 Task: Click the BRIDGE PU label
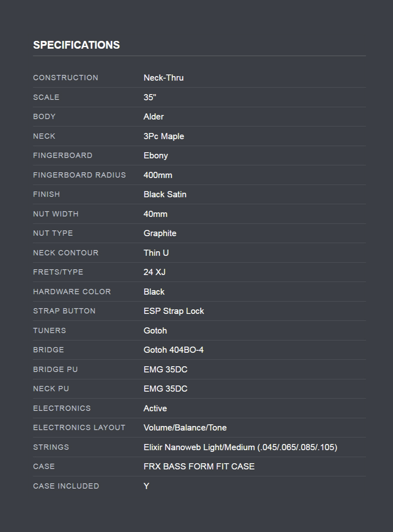55,370
